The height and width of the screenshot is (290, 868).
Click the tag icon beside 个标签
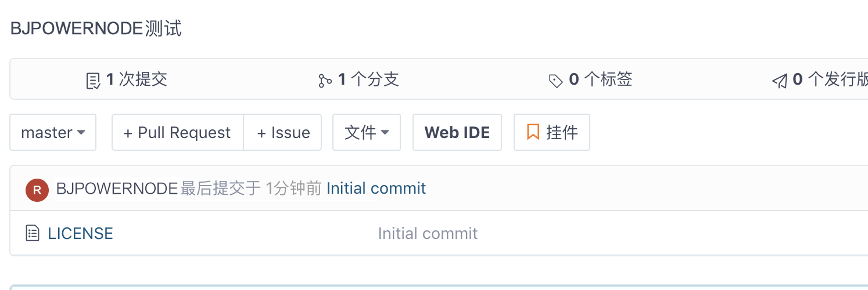[556, 81]
